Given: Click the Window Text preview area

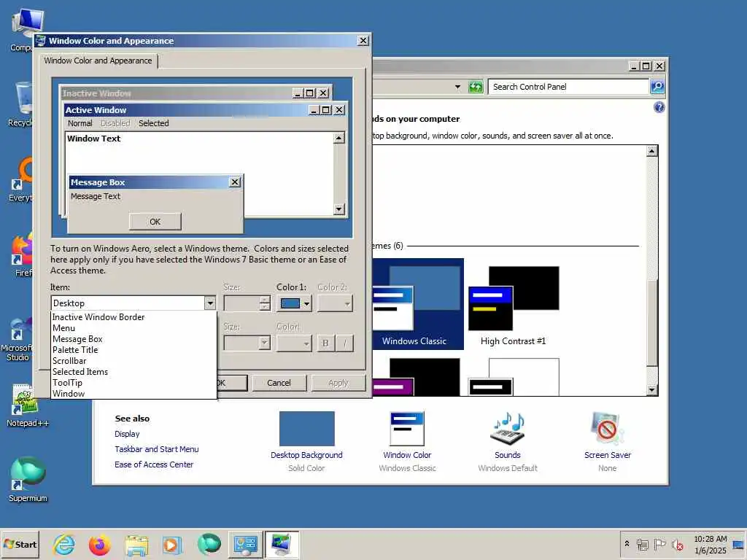Looking at the screenshot, I should click(x=199, y=174).
